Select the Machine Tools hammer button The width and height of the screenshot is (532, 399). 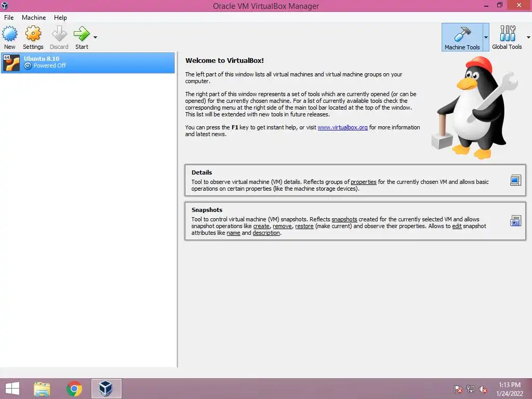[462, 37]
